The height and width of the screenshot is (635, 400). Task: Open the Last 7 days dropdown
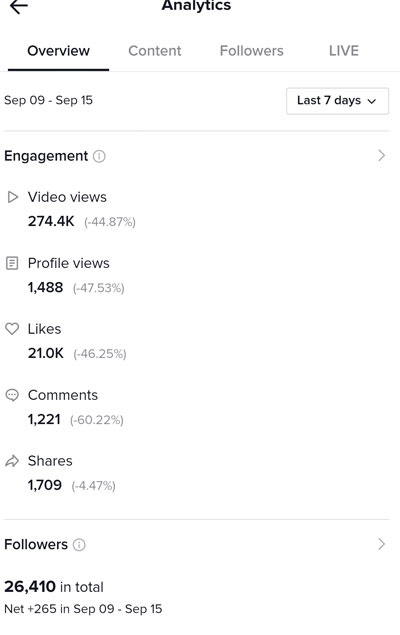pyautogui.click(x=337, y=101)
